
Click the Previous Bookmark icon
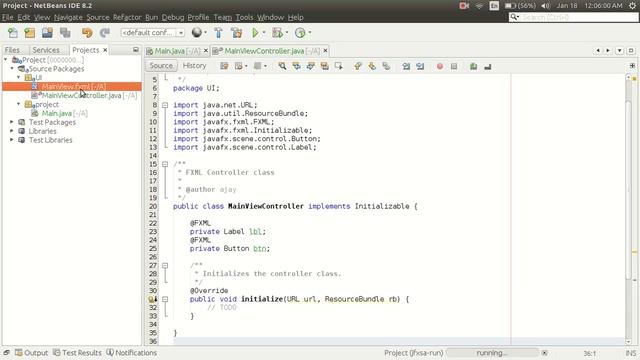point(358,66)
